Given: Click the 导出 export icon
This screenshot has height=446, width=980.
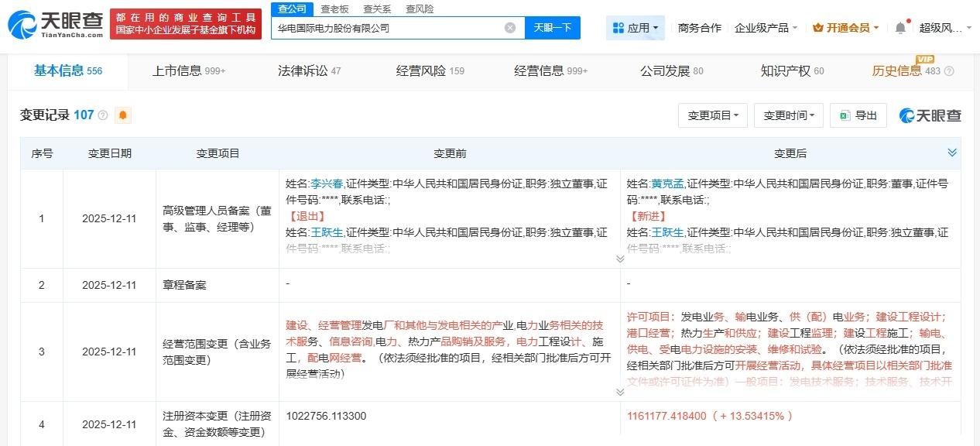Looking at the screenshot, I should tap(845, 115).
